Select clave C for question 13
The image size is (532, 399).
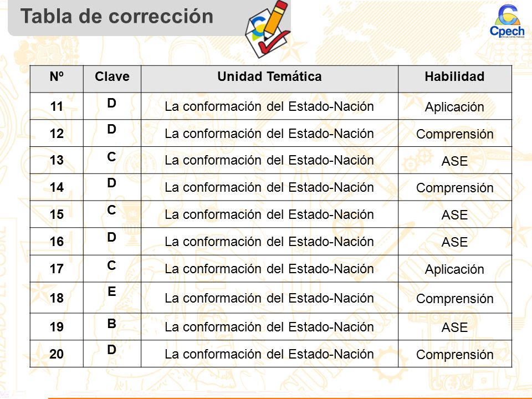point(111,157)
